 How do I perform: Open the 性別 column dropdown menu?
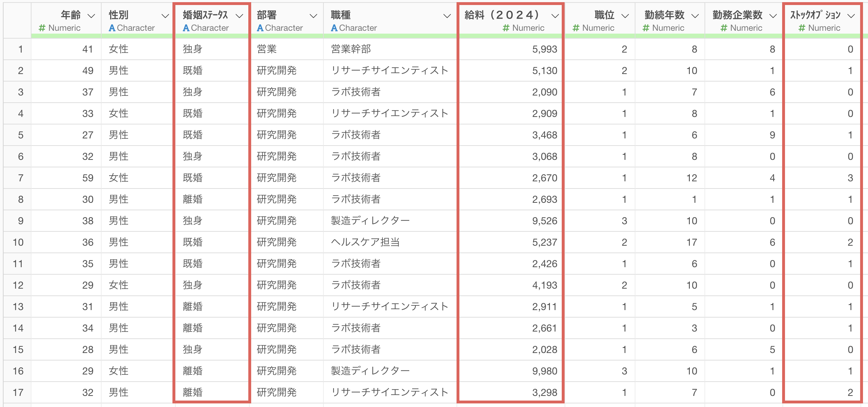(x=165, y=16)
